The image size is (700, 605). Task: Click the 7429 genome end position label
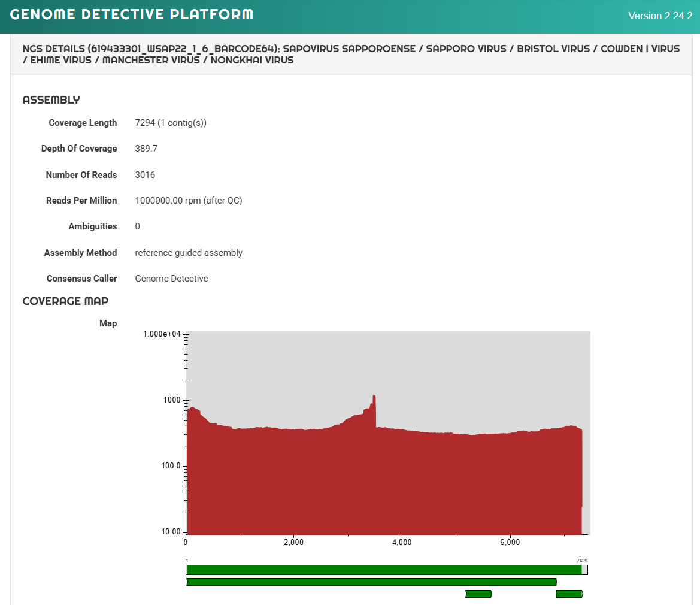click(x=581, y=561)
